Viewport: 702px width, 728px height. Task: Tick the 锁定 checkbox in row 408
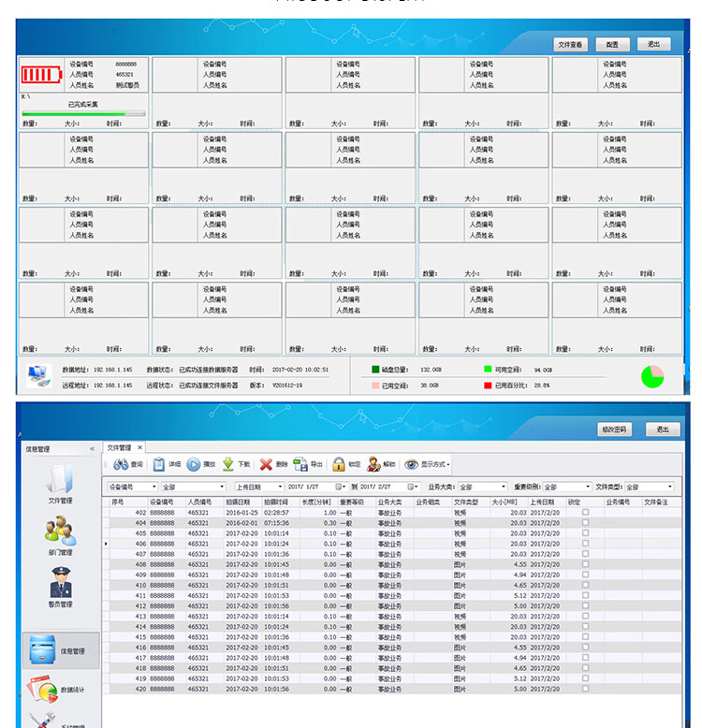585,564
